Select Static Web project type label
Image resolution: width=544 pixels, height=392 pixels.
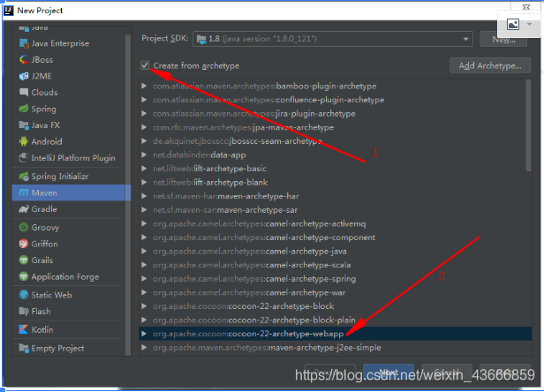tap(52, 295)
